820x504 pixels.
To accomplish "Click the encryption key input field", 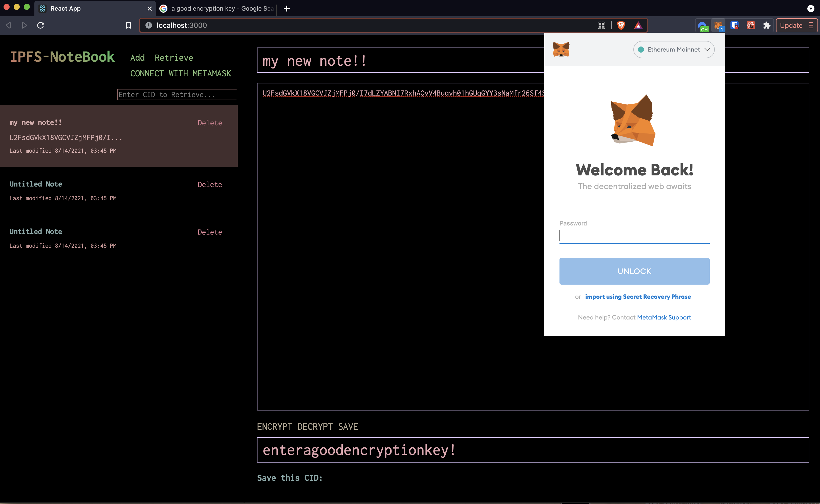I will (533, 450).
